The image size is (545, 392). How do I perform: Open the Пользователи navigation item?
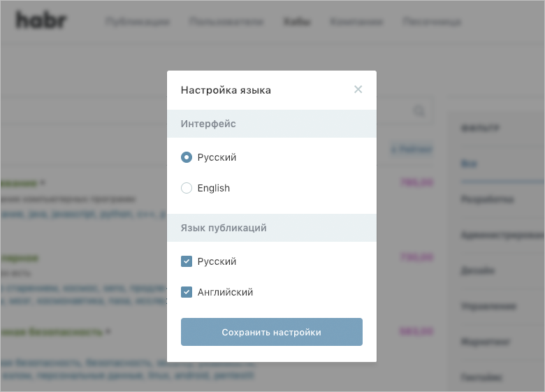(x=226, y=22)
